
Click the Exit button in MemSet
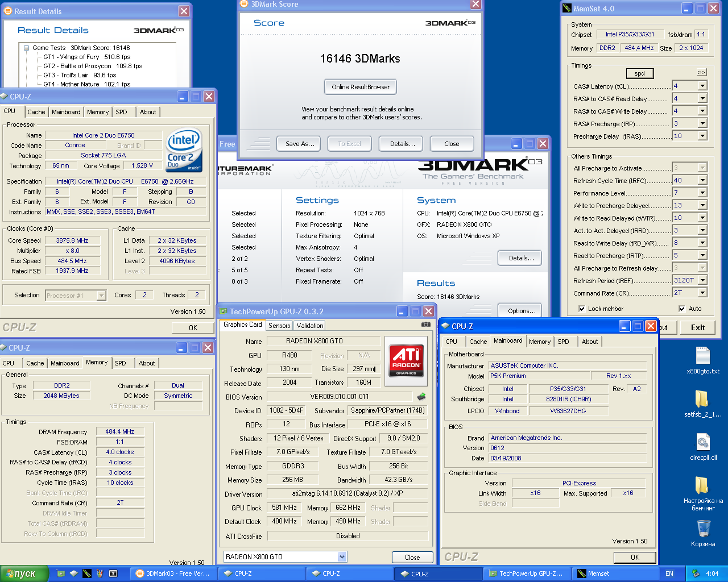pos(698,327)
